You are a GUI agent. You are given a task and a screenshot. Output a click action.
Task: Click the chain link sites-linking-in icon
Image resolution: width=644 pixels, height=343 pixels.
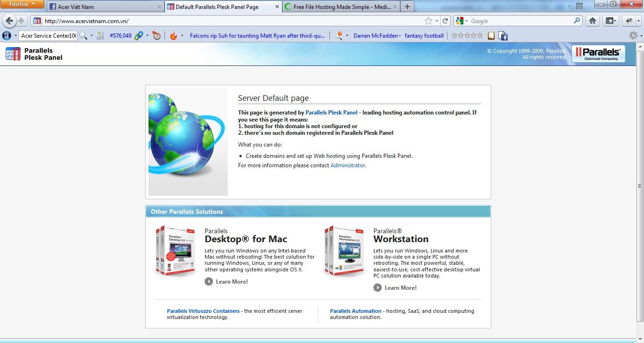[x=139, y=36]
